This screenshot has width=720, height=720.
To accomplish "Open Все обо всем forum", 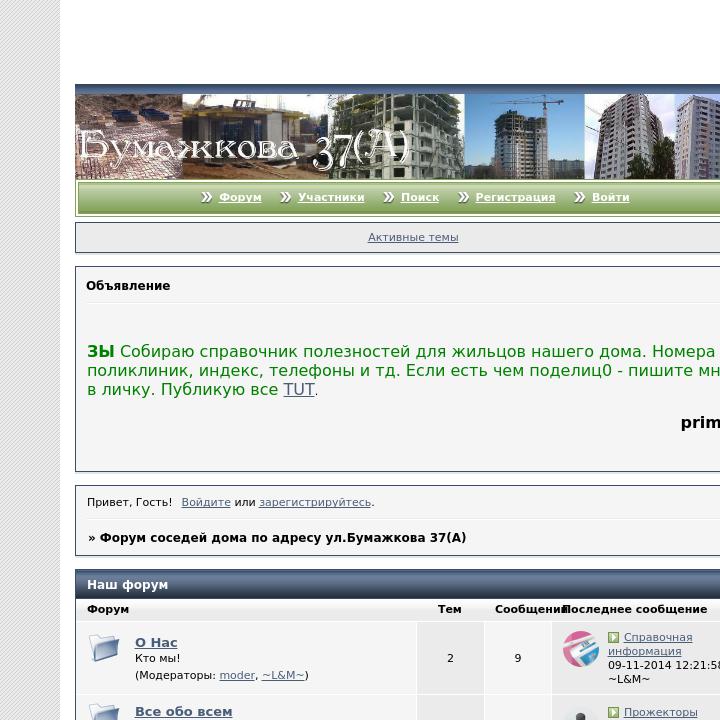I will (183, 711).
